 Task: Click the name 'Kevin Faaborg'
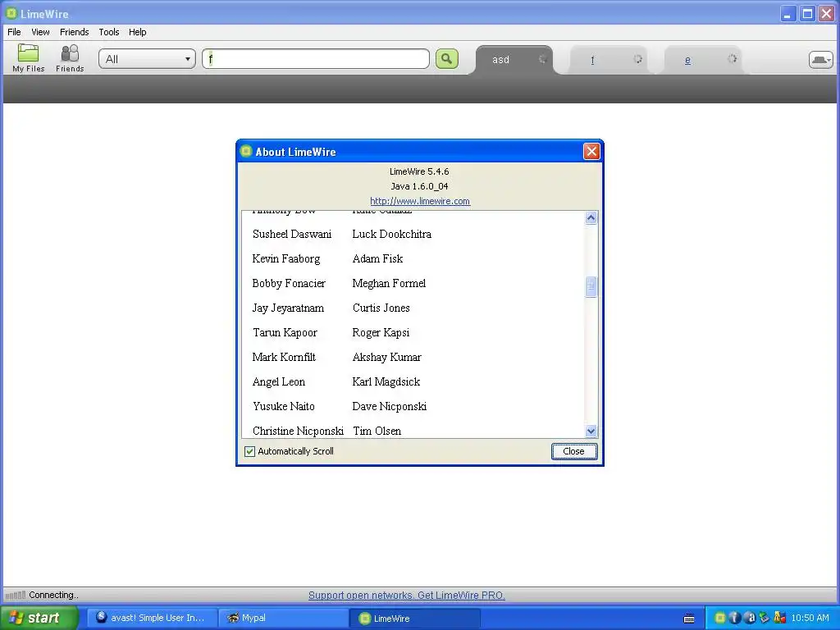click(286, 258)
